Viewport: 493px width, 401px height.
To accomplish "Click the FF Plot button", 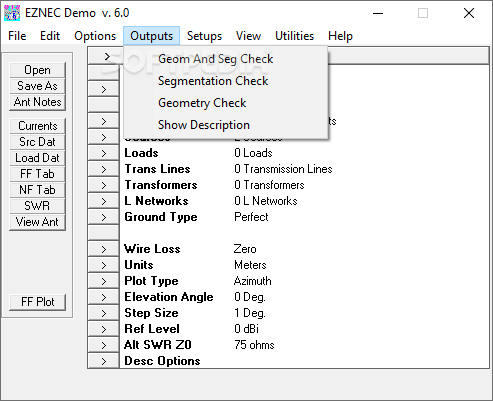I will tap(37, 302).
